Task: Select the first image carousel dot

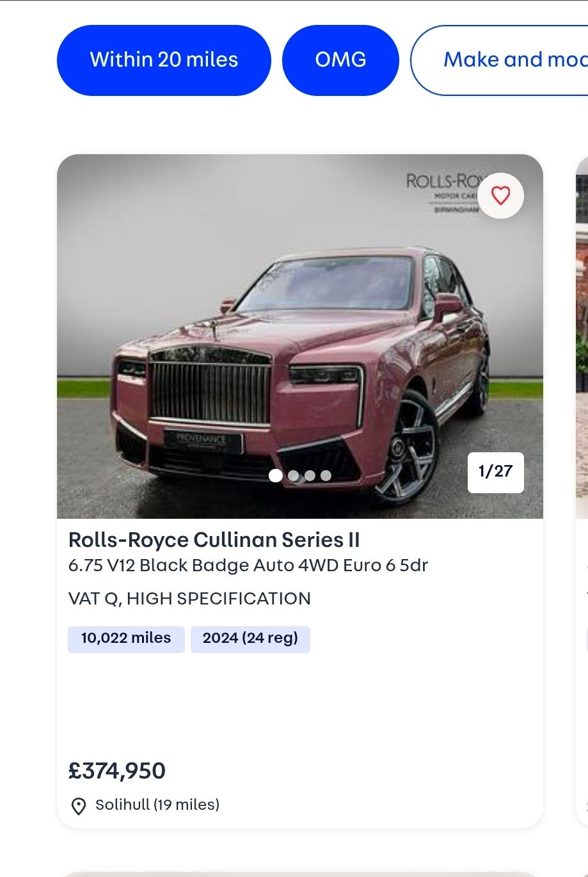Action: pyautogui.click(x=276, y=475)
